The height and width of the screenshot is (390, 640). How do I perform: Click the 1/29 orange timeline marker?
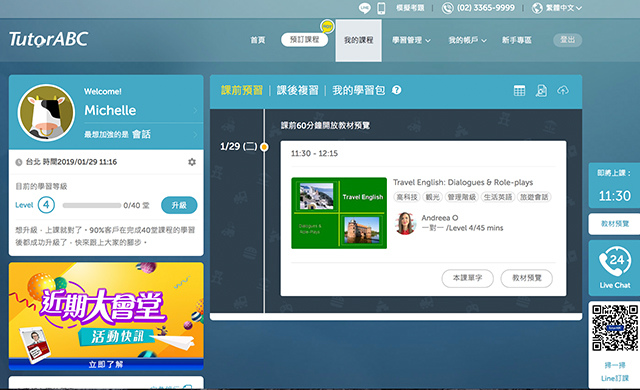click(264, 146)
